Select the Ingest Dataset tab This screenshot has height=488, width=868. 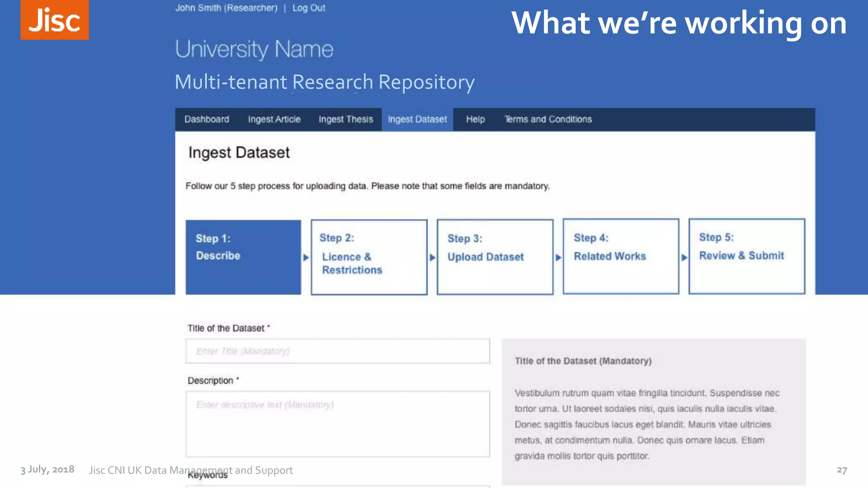tap(417, 119)
